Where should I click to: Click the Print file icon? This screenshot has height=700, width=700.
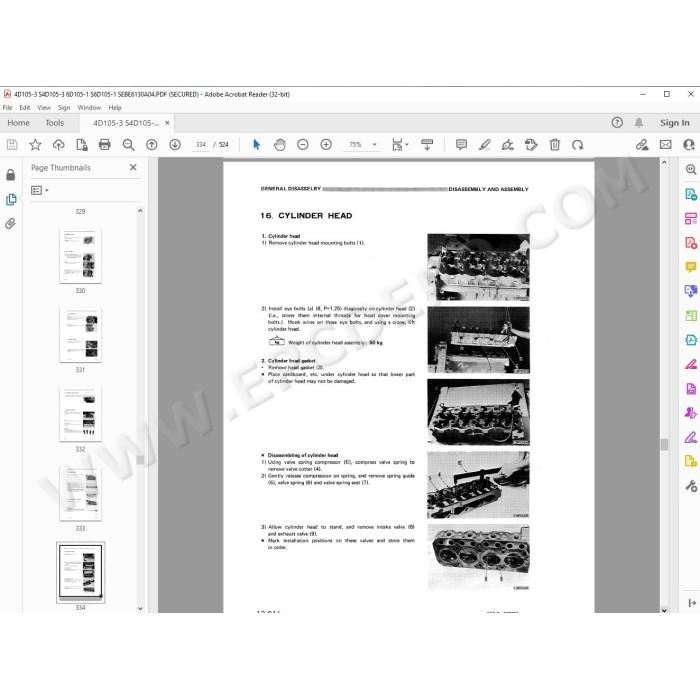click(x=105, y=145)
